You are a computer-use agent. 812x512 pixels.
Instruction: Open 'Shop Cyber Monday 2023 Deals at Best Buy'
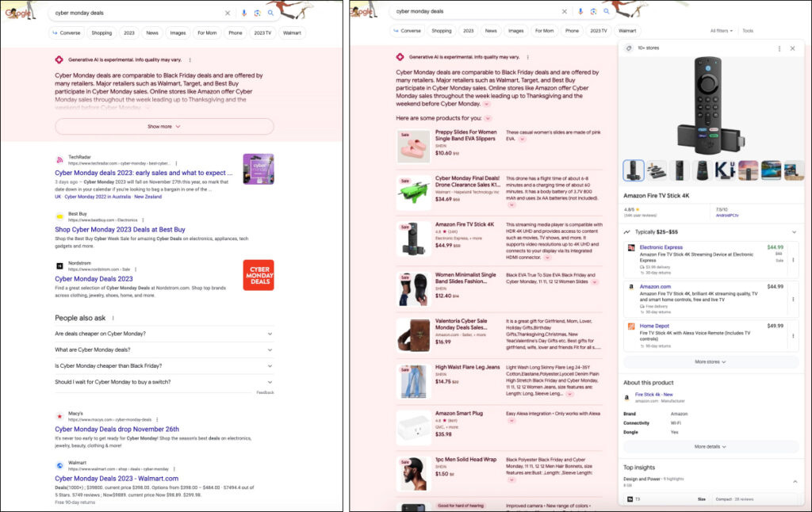click(x=120, y=229)
